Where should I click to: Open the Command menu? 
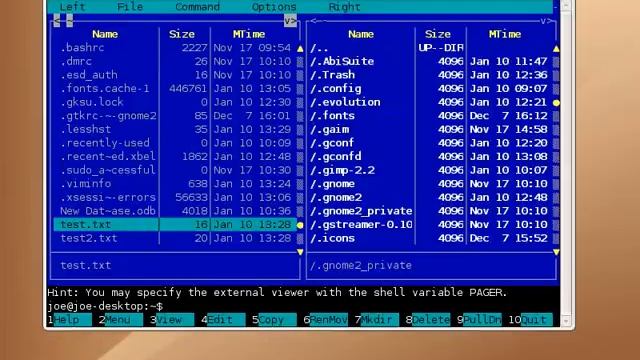(x=198, y=7)
